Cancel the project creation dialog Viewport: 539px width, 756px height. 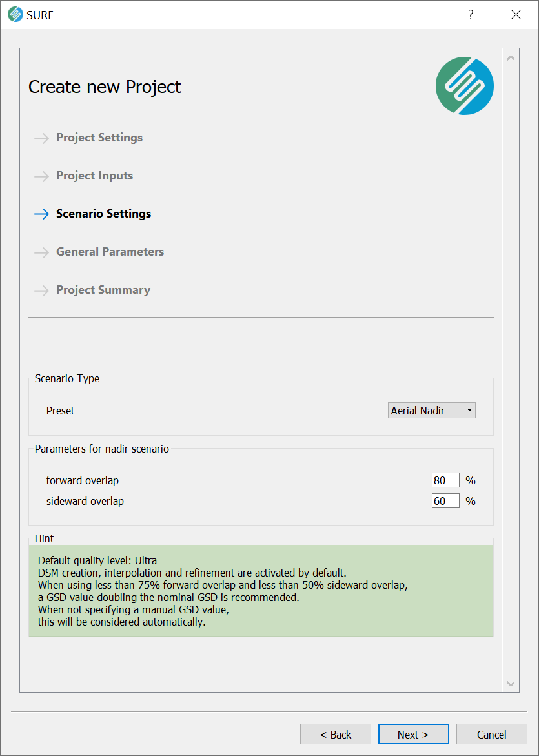(x=491, y=734)
